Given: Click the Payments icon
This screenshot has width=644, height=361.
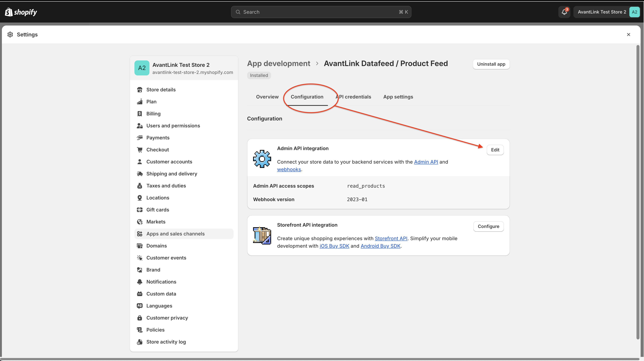Looking at the screenshot, I should click(x=140, y=138).
